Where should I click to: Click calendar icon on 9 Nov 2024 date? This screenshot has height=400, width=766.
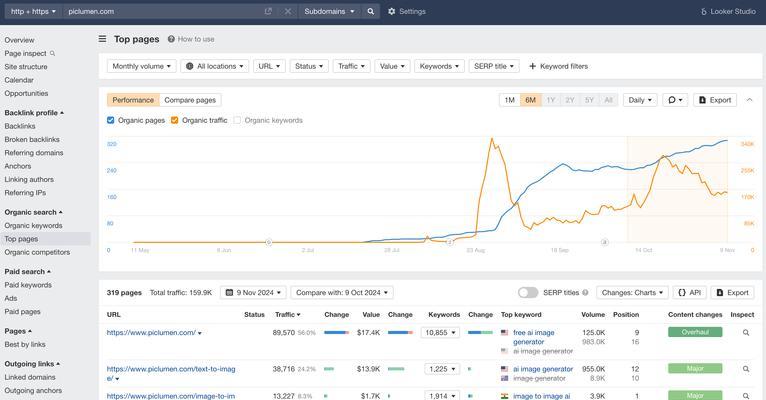tap(229, 293)
